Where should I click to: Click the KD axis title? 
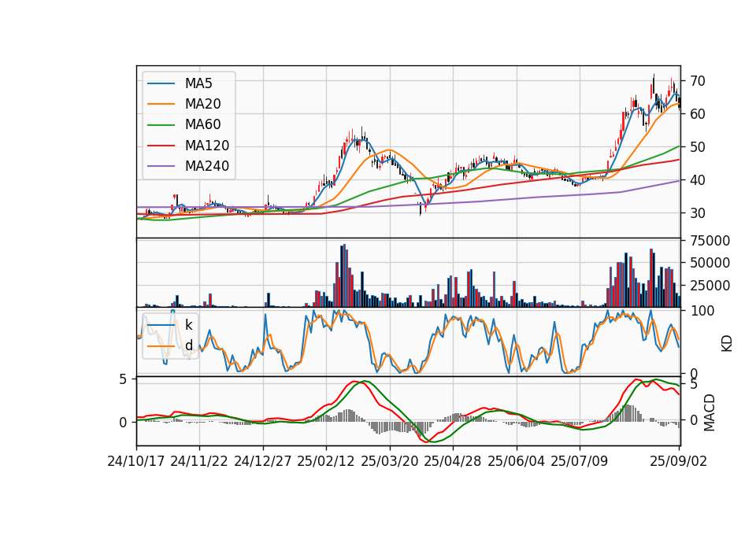[x=727, y=343]
